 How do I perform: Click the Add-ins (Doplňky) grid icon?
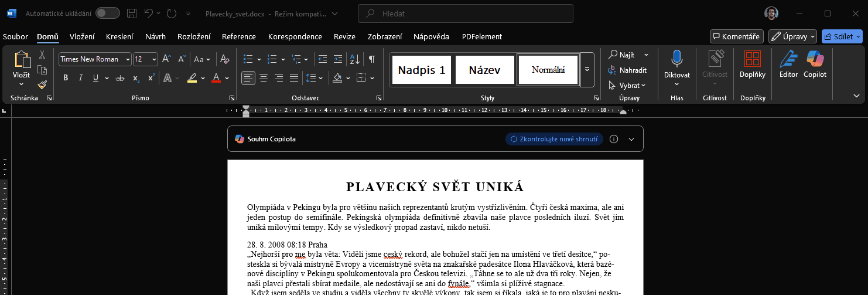(x=752, y=59)
